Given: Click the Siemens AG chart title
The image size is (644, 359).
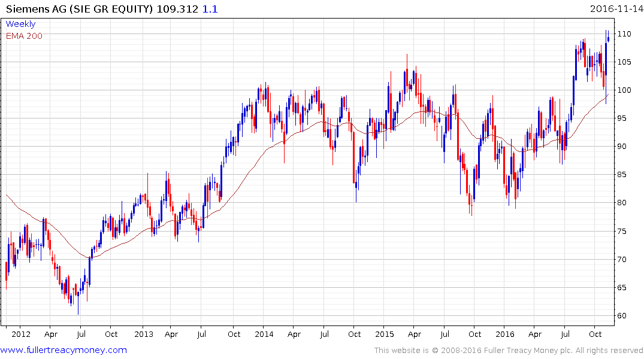Looking at the screenshot, I should [79, 9].
